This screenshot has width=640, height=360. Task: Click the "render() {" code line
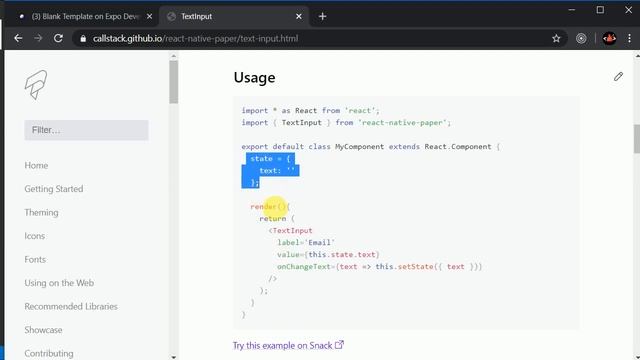(x=270, y=207)
